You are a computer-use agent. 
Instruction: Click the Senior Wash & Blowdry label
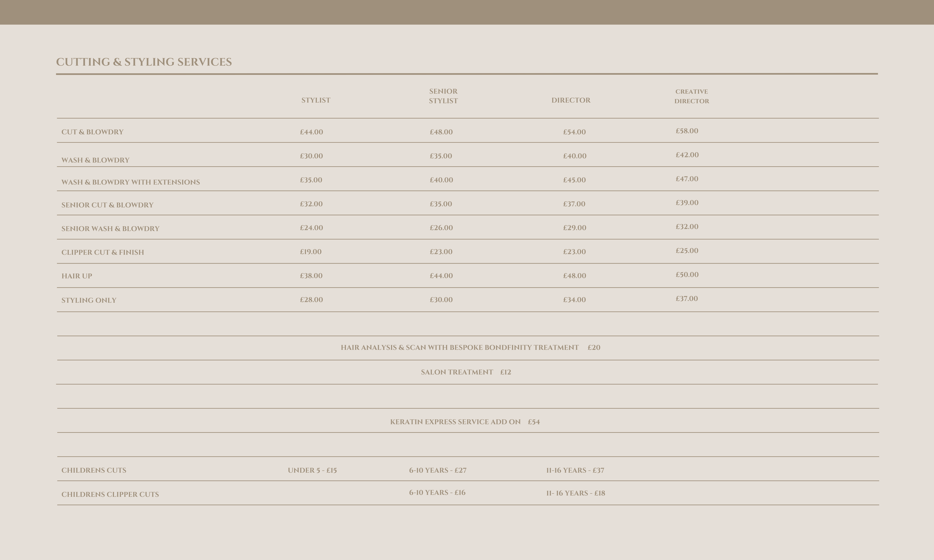(x=110, y=229)
